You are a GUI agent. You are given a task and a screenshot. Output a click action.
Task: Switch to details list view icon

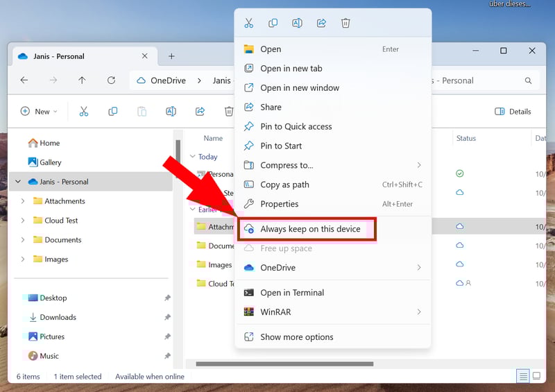click(523, 376)
